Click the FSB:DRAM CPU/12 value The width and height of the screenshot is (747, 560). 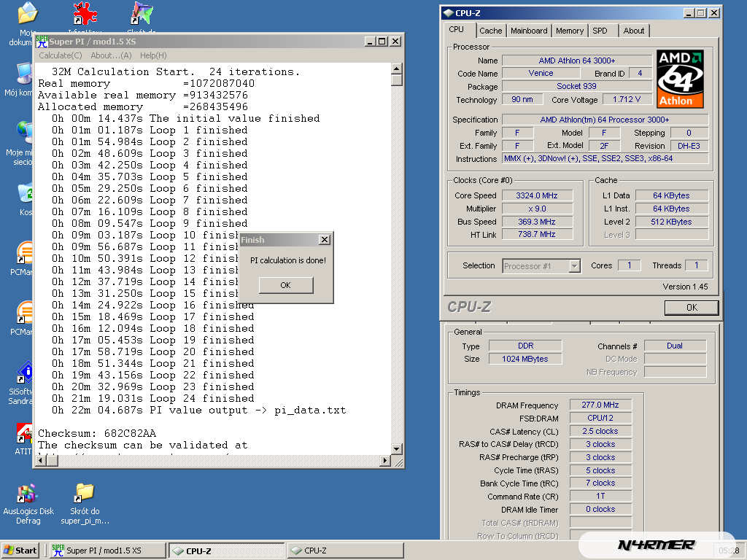[600, 418]
